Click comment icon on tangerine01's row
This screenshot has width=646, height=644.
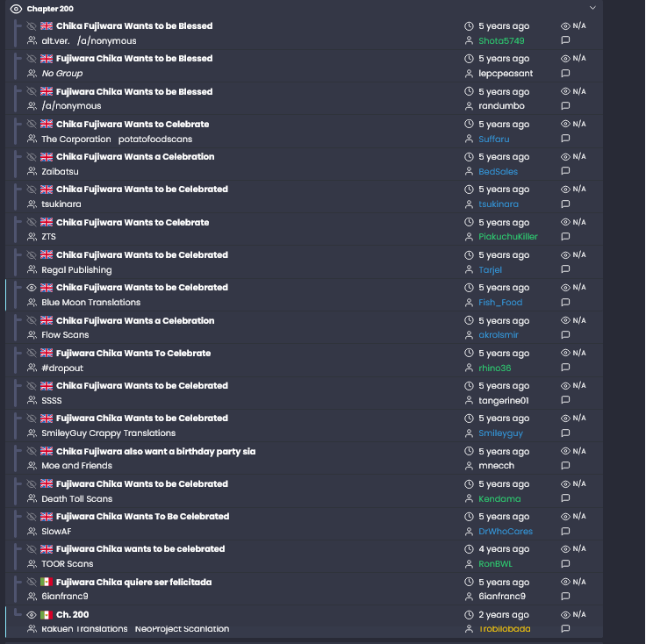[565, 401]
